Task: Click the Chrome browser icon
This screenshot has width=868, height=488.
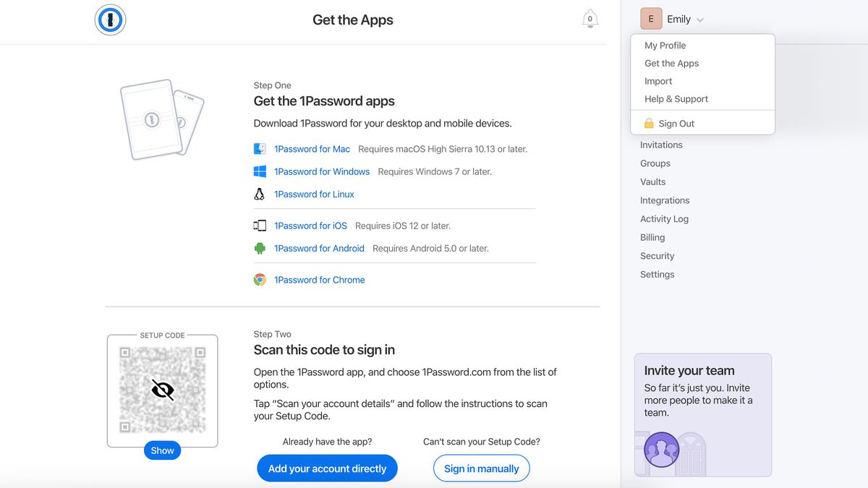Action: click(x=260, y=280)
